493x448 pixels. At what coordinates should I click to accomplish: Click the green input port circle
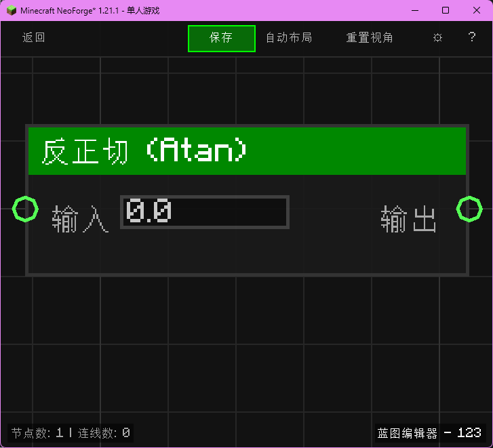(26, 209)
